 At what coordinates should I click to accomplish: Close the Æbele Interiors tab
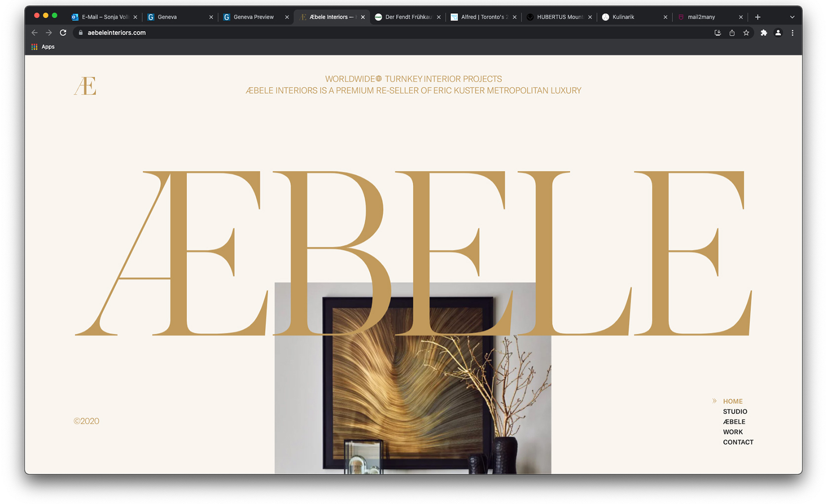[363, 17]
